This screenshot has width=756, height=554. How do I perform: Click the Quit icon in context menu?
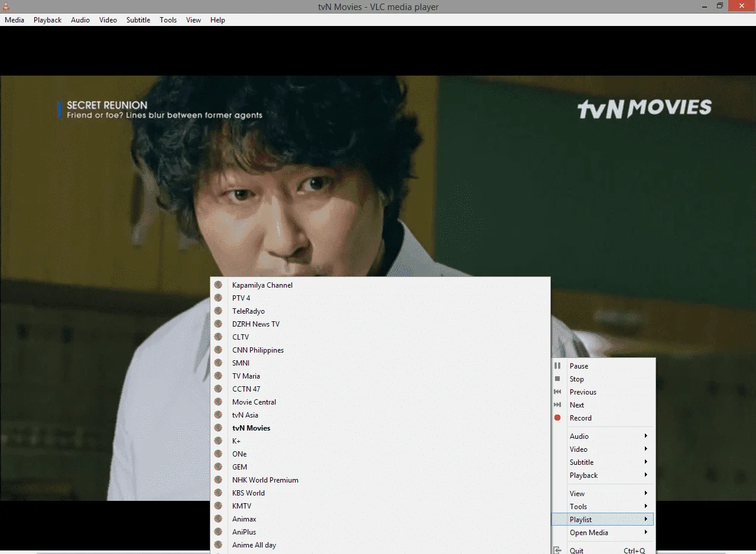[557, 550]
